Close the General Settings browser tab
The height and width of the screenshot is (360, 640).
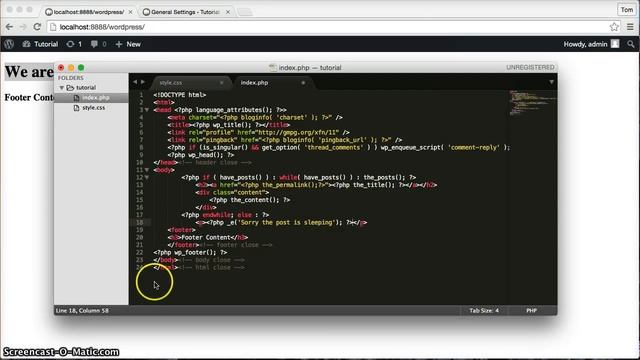coord(228,12)
